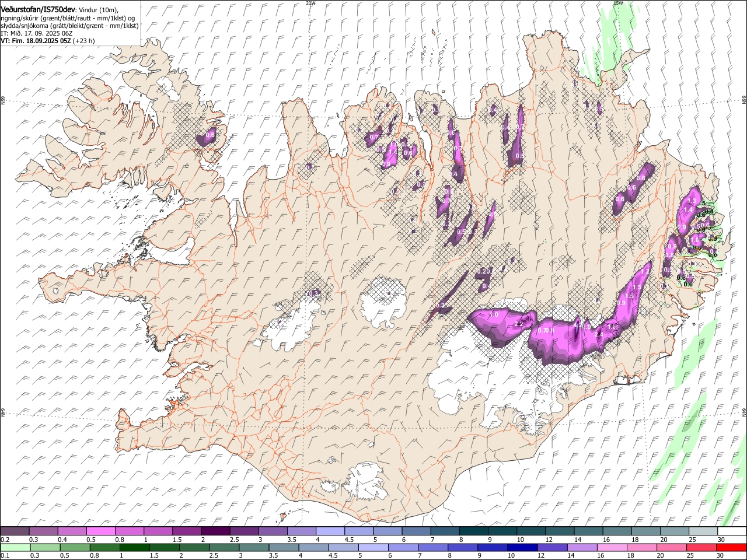Choose the 0.8 green swatch in lower legend row
The image size is (747, 560).
point(104,547)
